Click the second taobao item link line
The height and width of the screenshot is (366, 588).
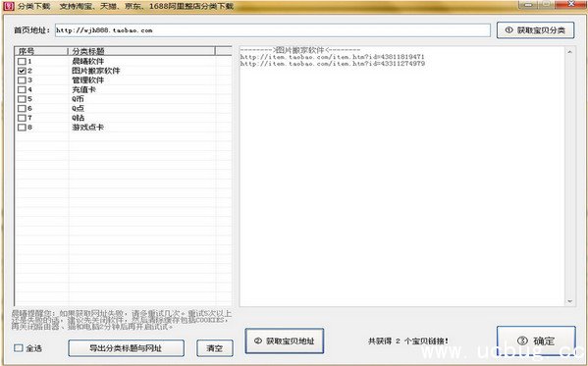click(x=332, y=64)
